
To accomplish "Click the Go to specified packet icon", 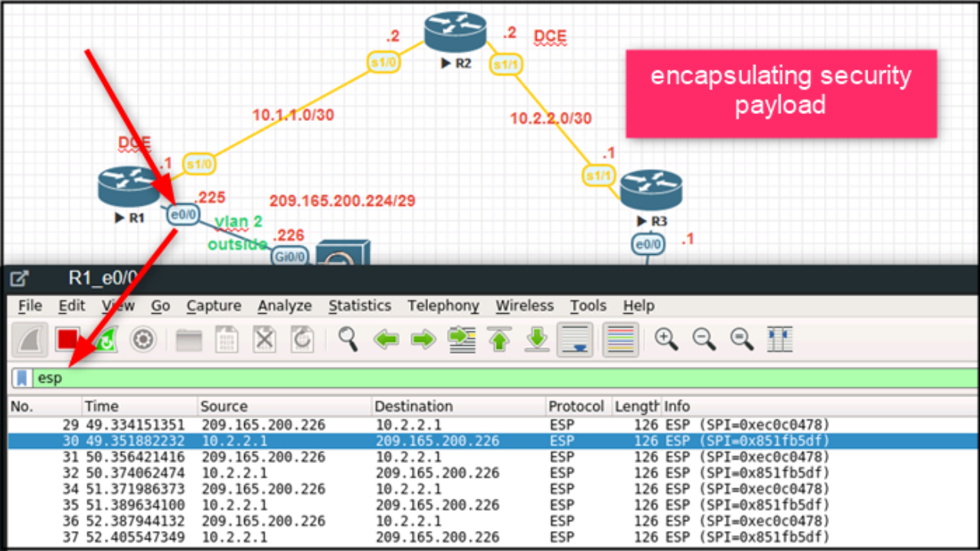I will [x=462, y=339].
